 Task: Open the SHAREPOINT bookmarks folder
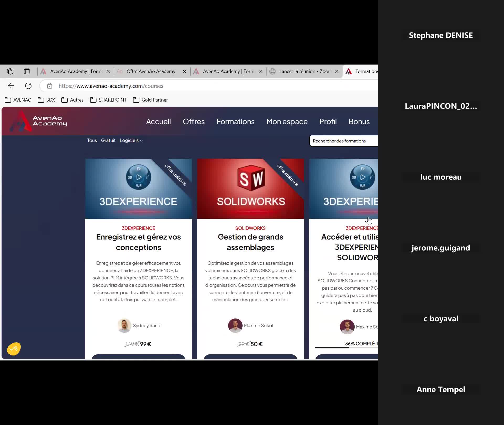[x=108, y=100]
